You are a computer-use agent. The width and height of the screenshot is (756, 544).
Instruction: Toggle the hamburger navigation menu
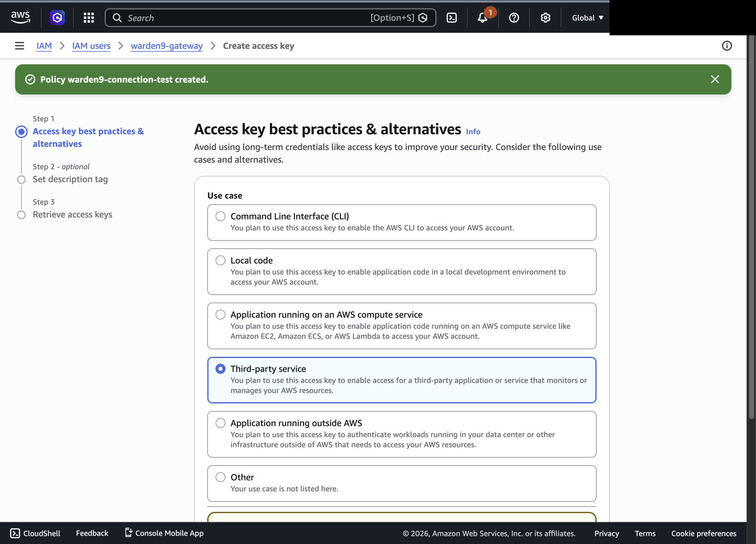(19, 46)
